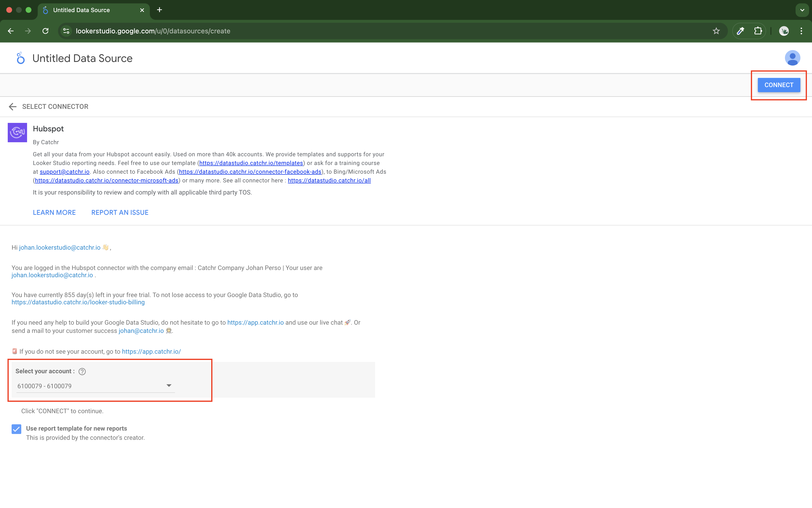The height and width of the screenshot is (508, 812).
Task: Open the connector-microsoft-ads link
Action: tap(107, 180)
